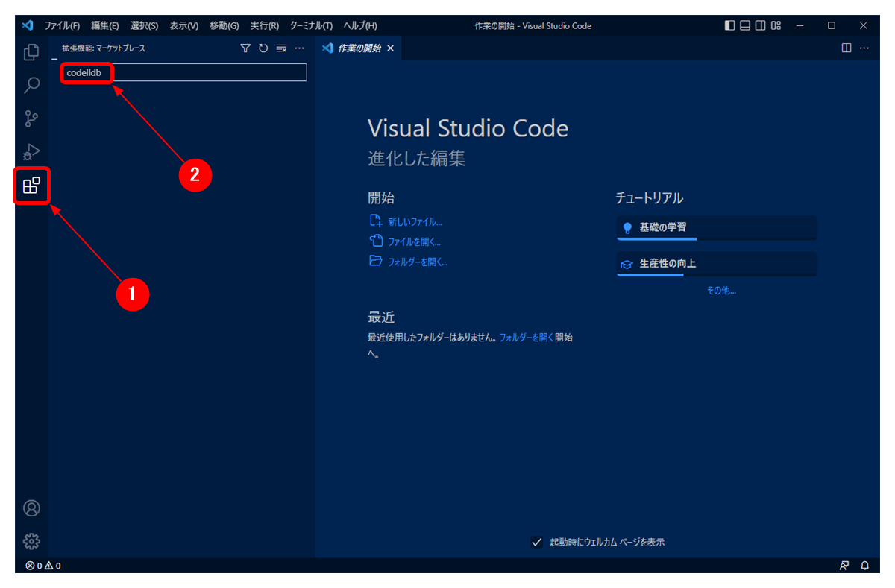Open the Source Control view

point(31,118)
